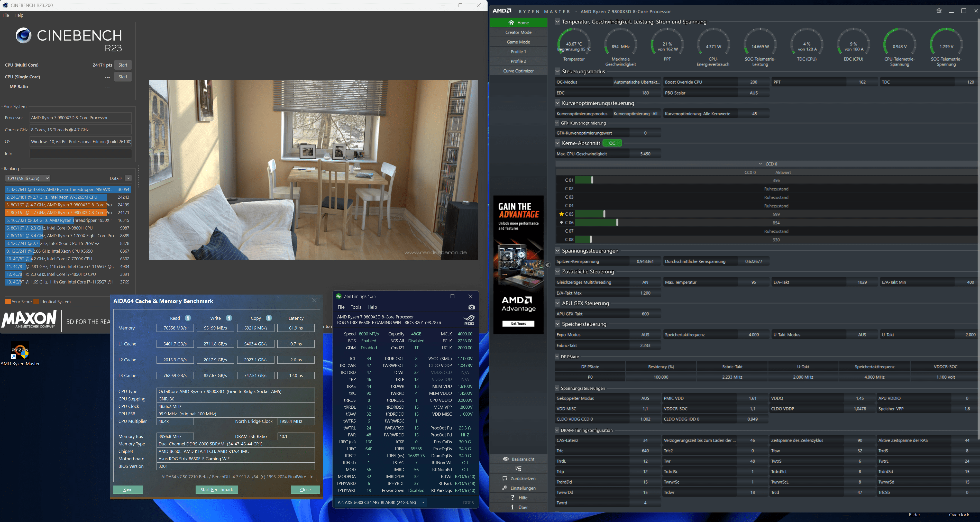Select the Game Mode tab in Ryzen Master

click(x=518, y=42)
